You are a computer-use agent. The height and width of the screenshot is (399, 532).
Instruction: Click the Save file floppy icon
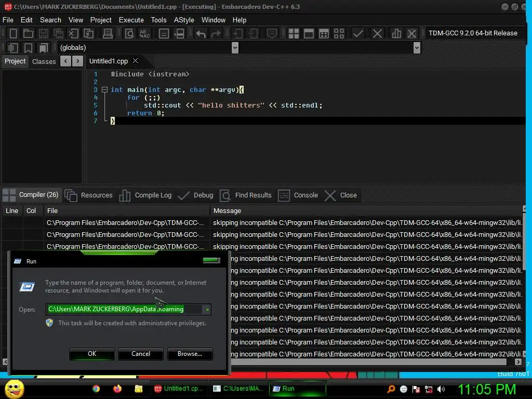pos(43,34)
